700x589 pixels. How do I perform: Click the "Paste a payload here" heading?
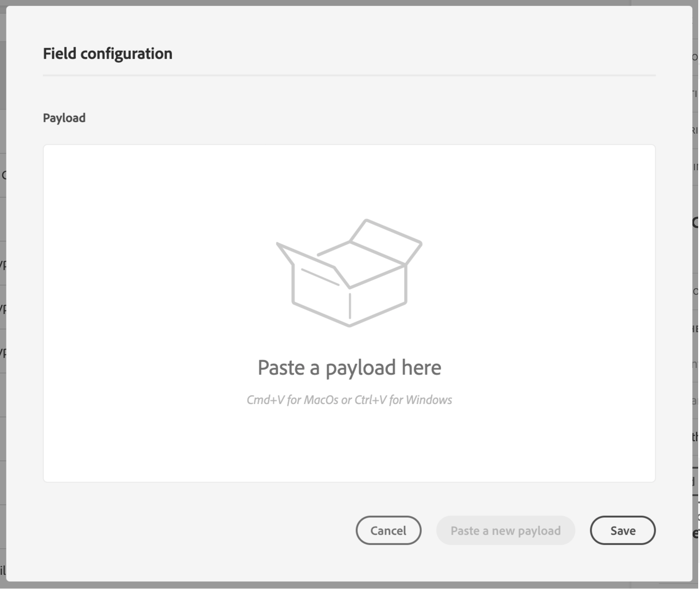(x=349, y=367)
